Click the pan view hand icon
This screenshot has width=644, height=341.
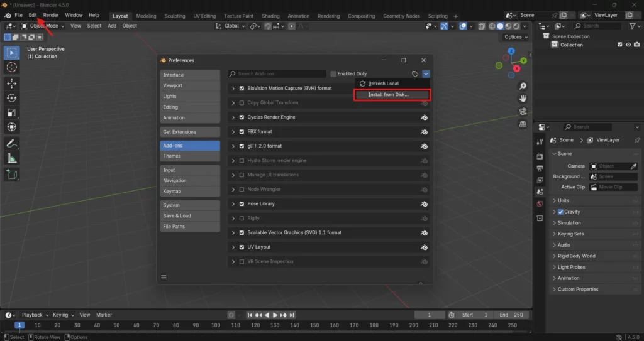[x=523, y=99]
